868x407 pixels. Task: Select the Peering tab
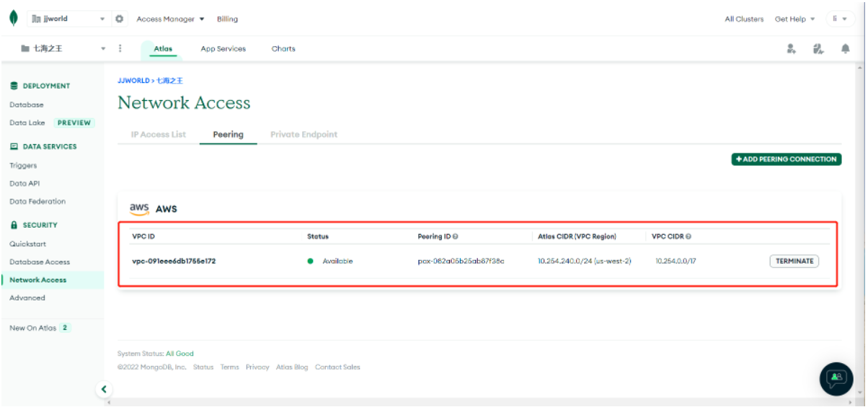coord(229,135)
